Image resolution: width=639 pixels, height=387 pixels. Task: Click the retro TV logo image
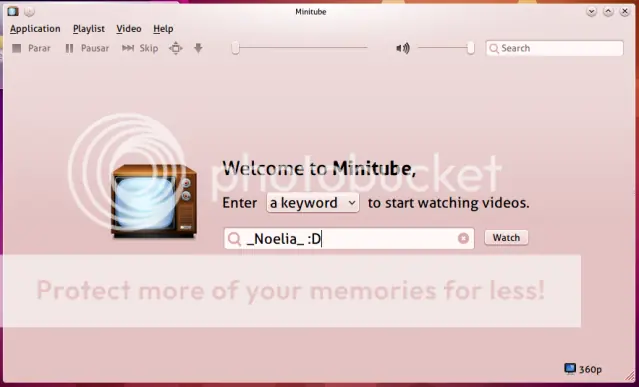tap(154, 201)
